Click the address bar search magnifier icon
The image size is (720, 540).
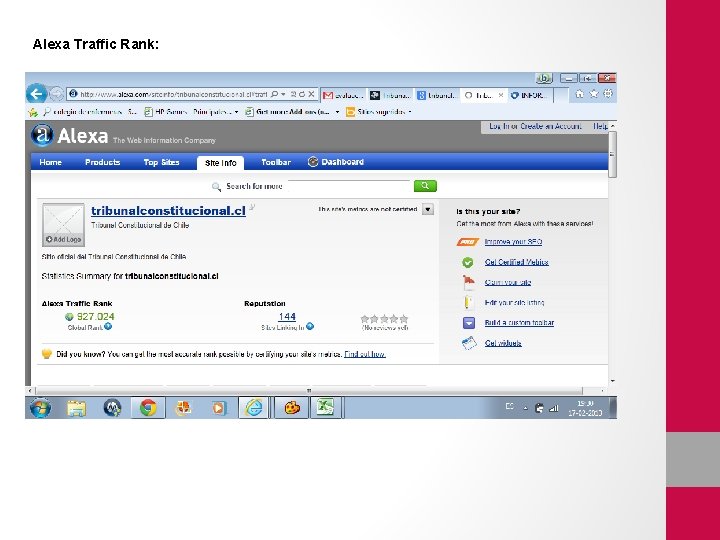[275, 94]
